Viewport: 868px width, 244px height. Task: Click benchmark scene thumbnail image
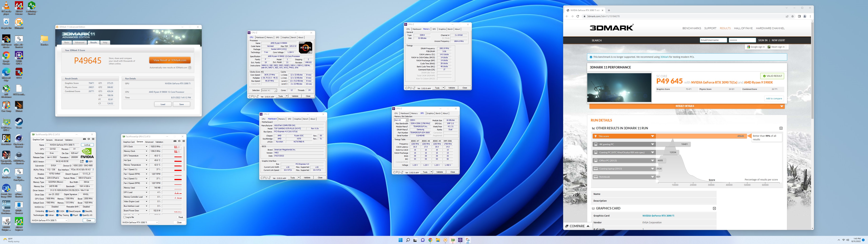(619, 88)
